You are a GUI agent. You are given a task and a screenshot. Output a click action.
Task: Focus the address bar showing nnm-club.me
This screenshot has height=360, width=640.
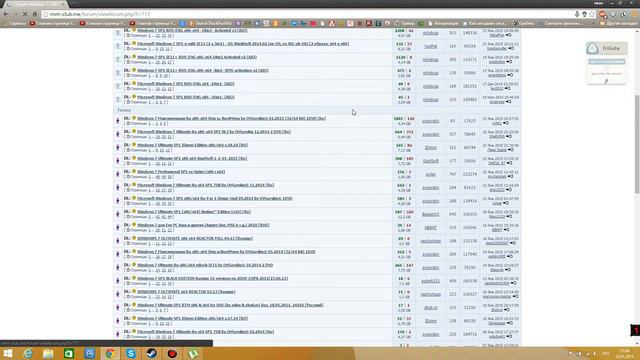tap(306, 14)
